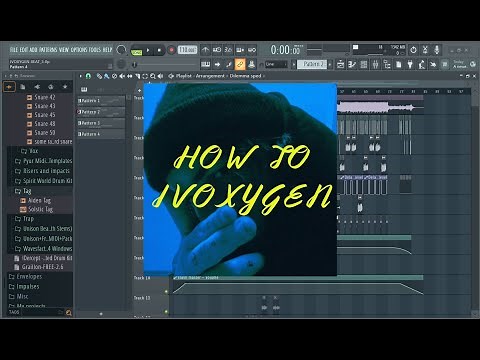Open the ADD menu

point(33,50)
